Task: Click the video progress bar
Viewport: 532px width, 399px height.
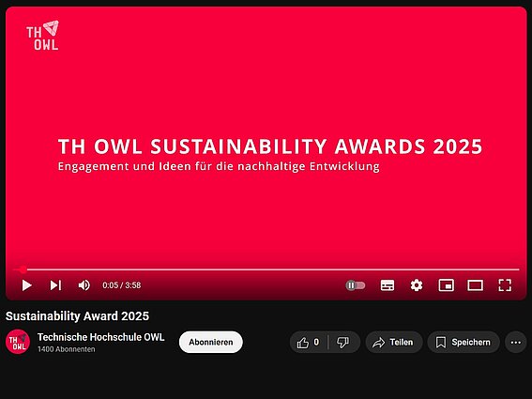Action: point(266,269)
